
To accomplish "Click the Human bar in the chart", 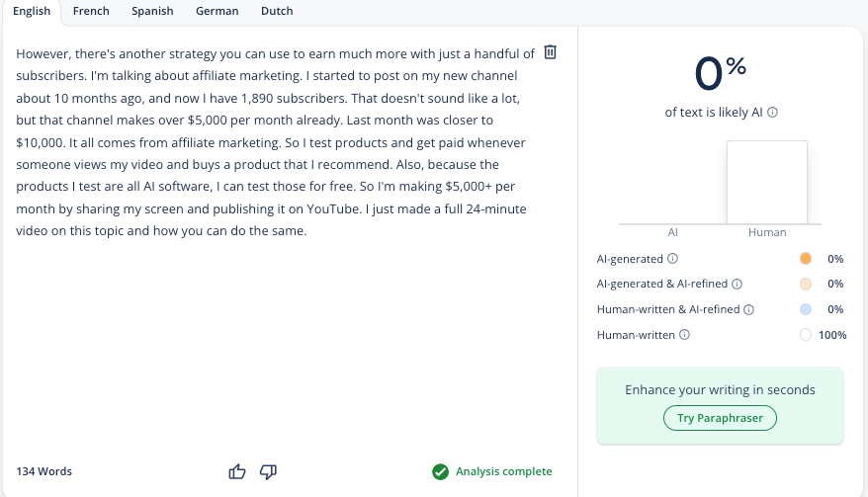I will (x=767, y=182).
